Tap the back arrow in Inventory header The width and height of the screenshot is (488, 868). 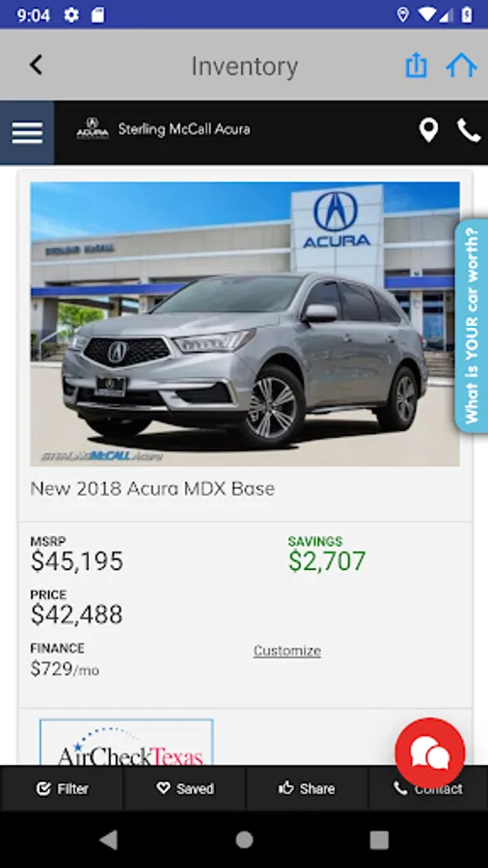(36, 66)
